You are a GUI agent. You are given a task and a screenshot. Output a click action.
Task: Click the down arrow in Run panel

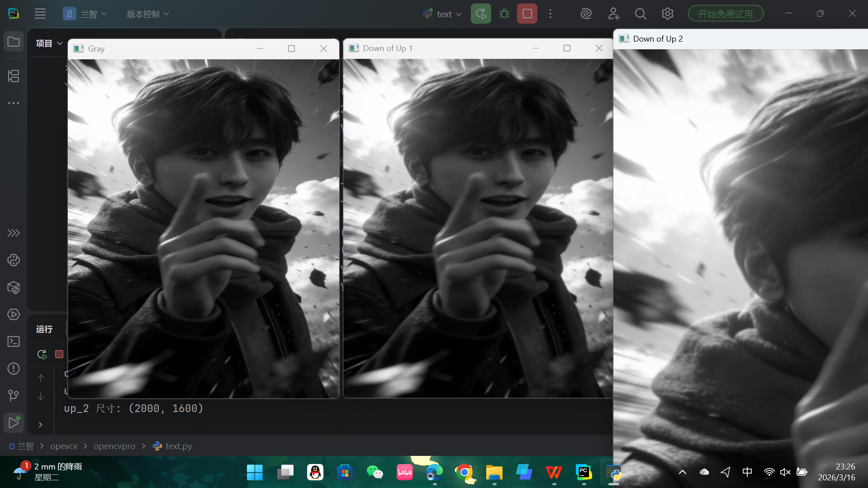(x=41, y=396)
